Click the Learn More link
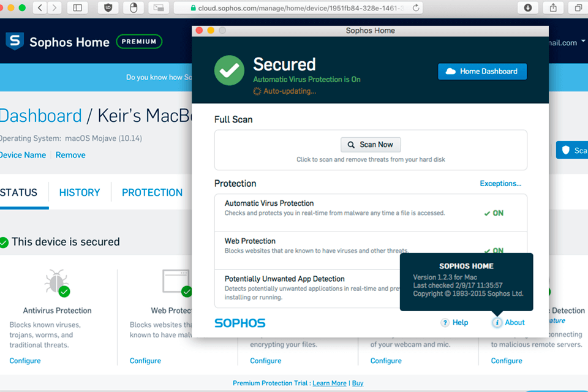588x392 pixels. pos(330,383)
